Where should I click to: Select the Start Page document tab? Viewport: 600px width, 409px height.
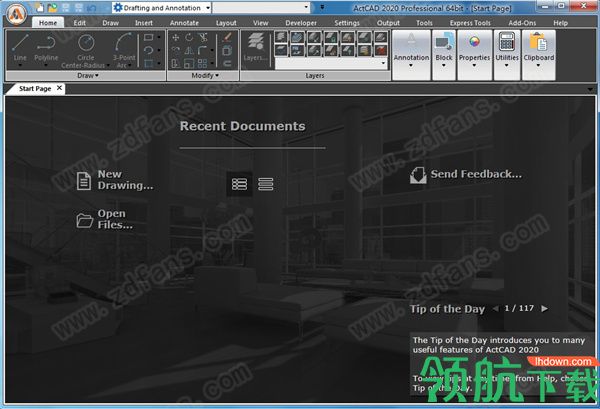pyautogui.click(x=35, y=89)
